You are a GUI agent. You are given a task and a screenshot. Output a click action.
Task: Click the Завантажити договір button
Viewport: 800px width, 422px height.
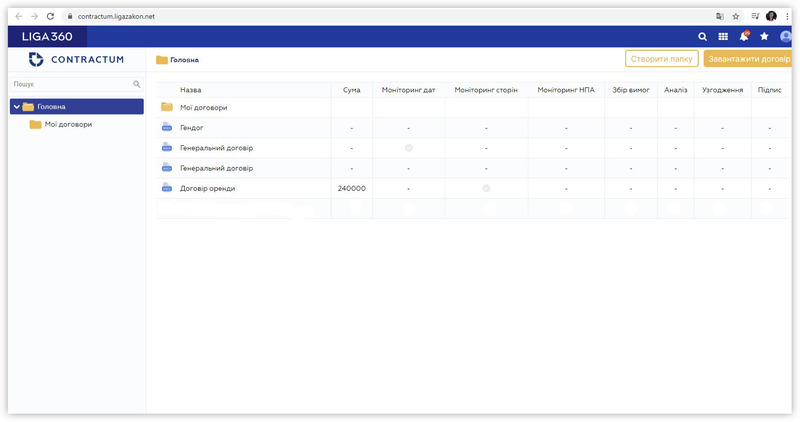[x=748, y=59]
